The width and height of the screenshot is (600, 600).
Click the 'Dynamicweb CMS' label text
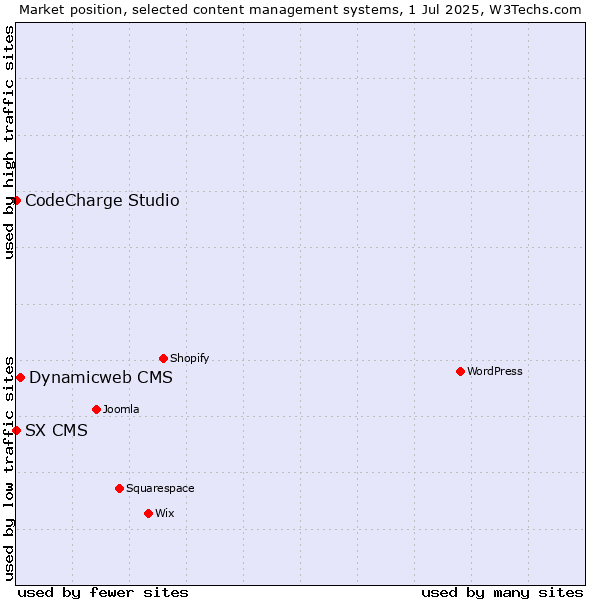(x=101, y=378)
